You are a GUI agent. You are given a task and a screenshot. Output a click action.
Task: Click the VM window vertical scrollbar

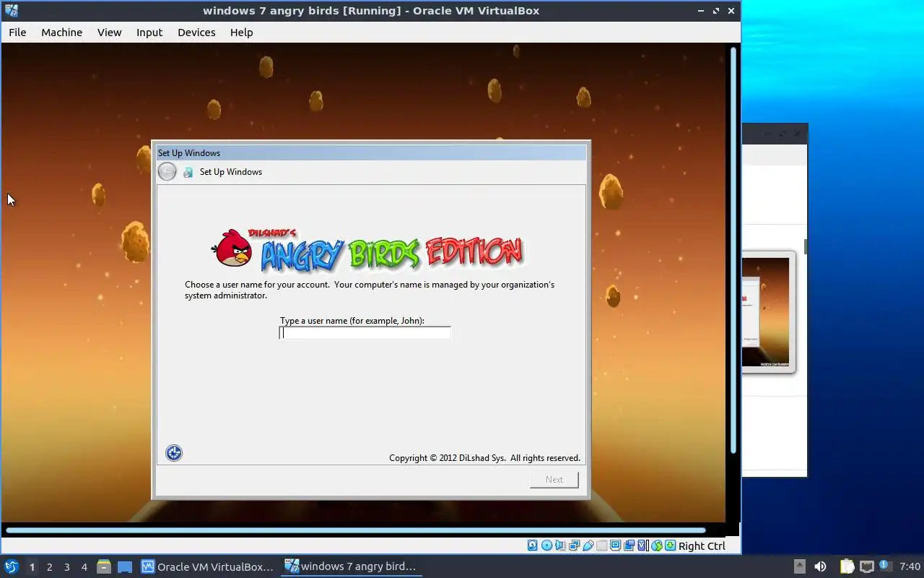pyautogui.click(x=733, y=250)
